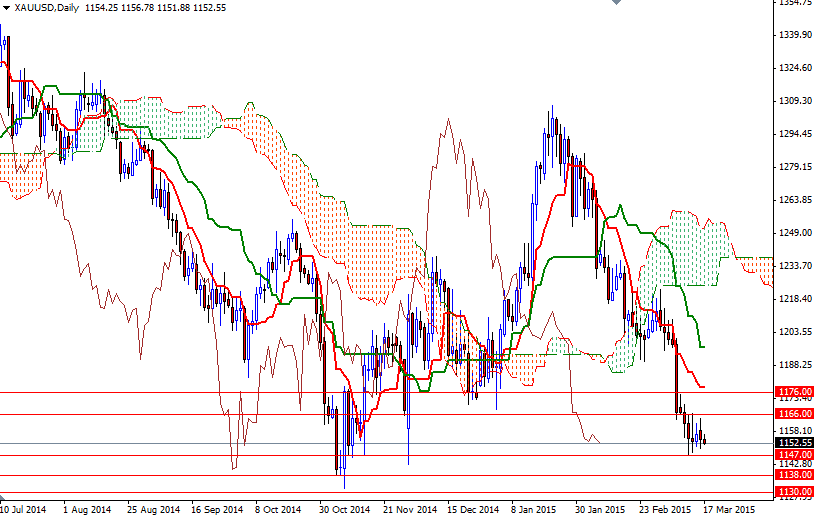Click the gray chart shift marker at top

point(615,4)
